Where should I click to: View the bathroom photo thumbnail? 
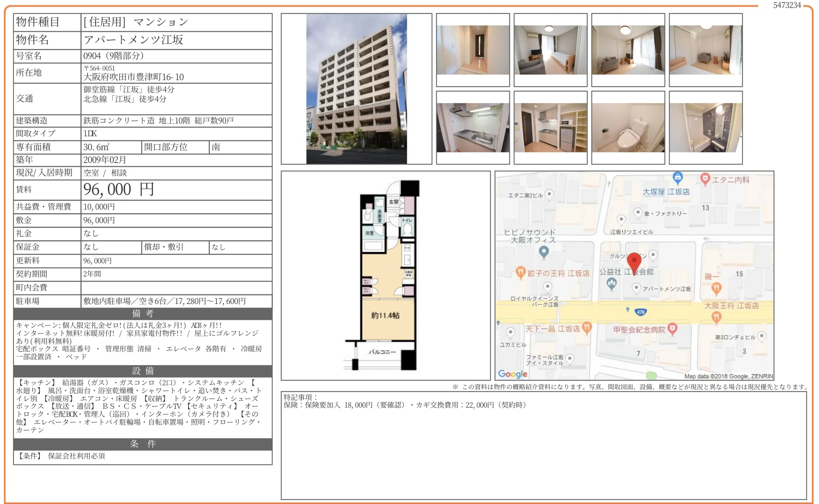click(706, 127)
